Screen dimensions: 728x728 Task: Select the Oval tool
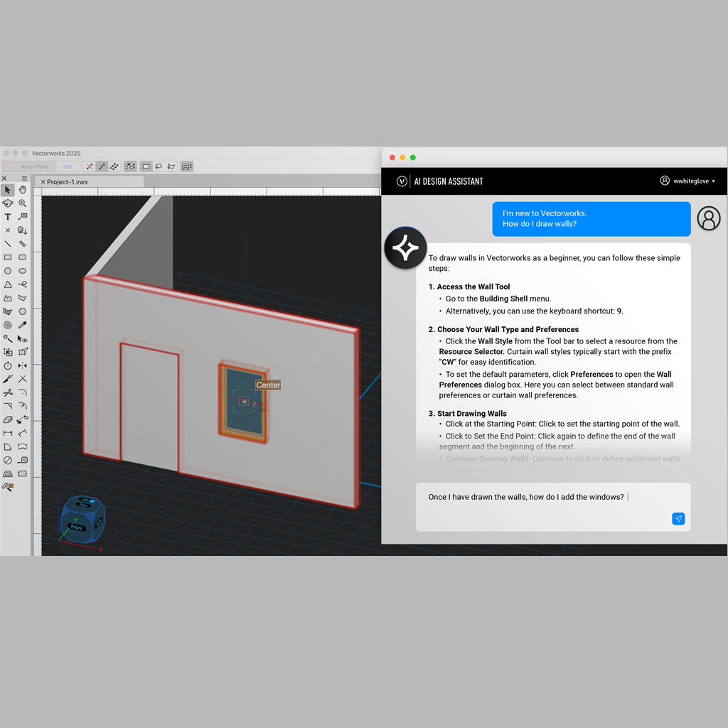point(22,271)
